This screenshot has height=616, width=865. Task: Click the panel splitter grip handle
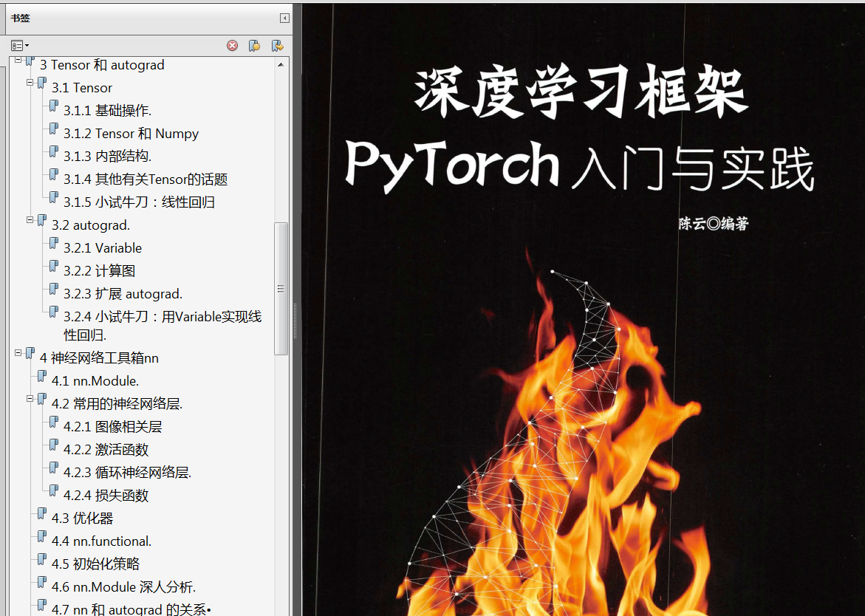point(295,321)
